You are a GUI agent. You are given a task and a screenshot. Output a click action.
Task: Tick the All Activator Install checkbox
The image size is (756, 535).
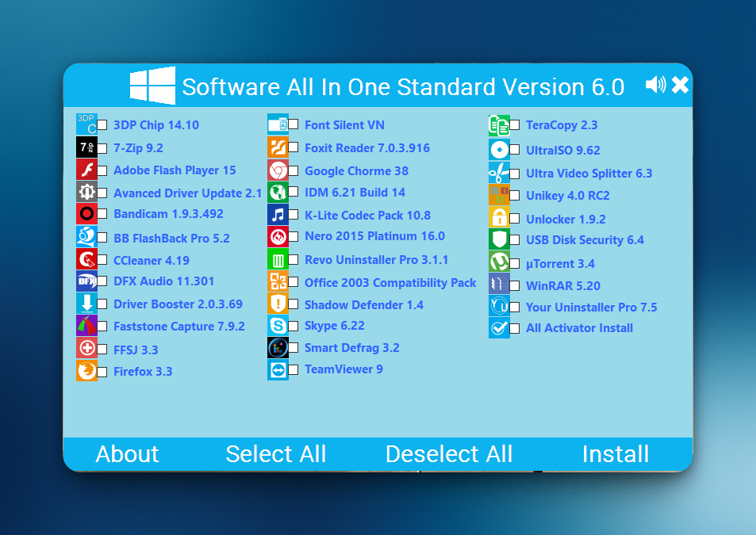coord(515,328)
